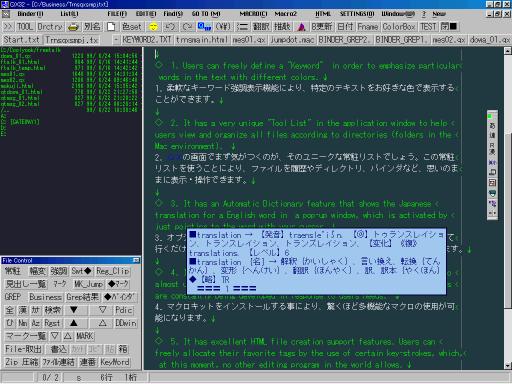512x384 pixels.
Task: Click the editor vertical scrollbar down arrow
Action: click(508, 366)
